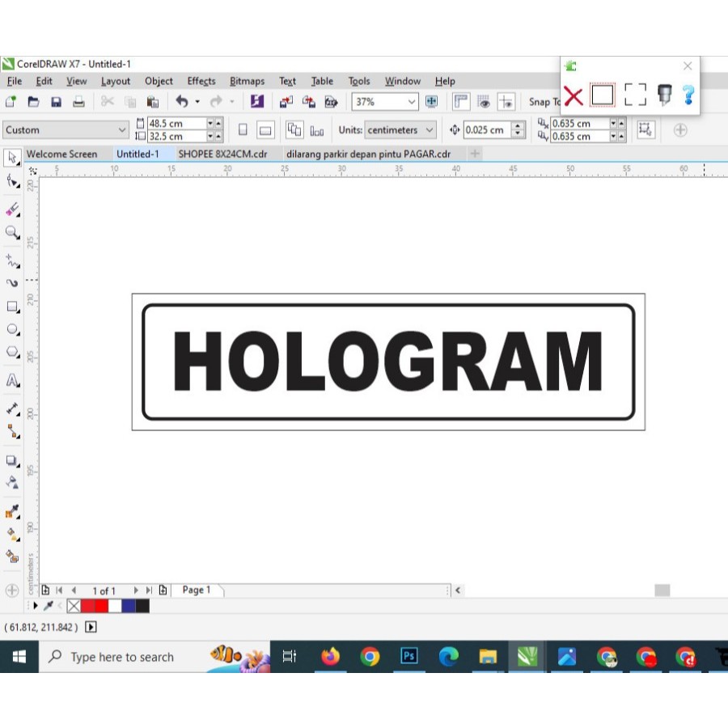
Task: Click the Undo button
Action: click(x=180, y=102)
